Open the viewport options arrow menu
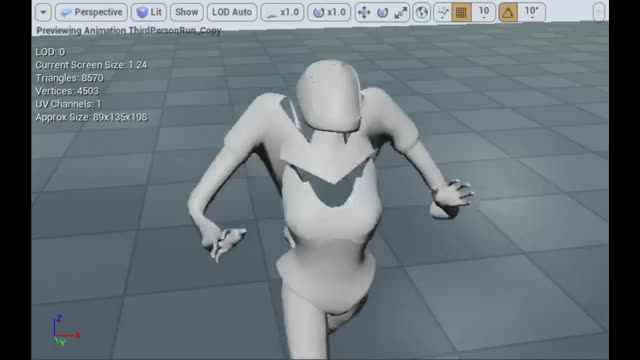Screen dimensions: 640x360 coord(43,12)
